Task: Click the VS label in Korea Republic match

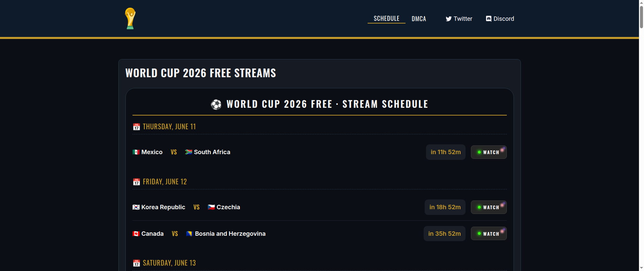Action: (x=197, y=207)
